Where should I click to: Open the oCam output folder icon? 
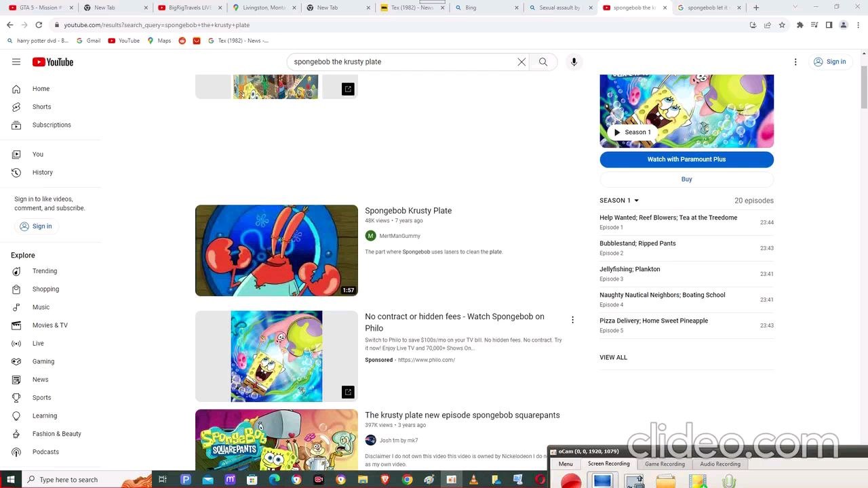(x=666, y=481)
